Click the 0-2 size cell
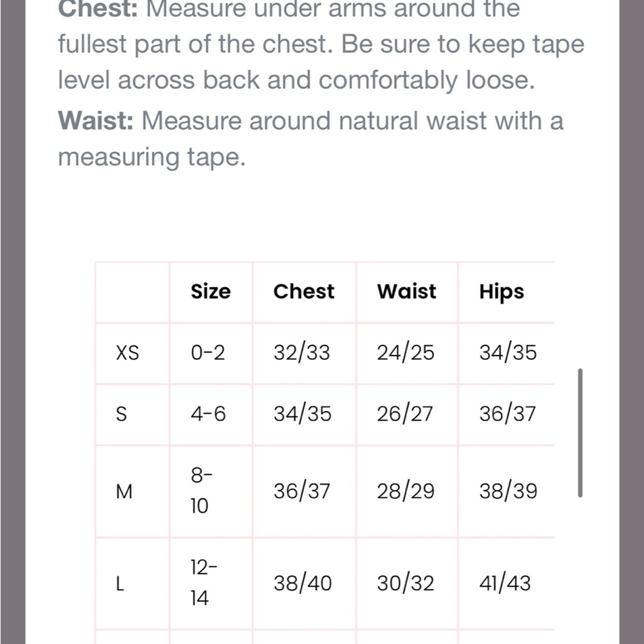 (208, 353)
